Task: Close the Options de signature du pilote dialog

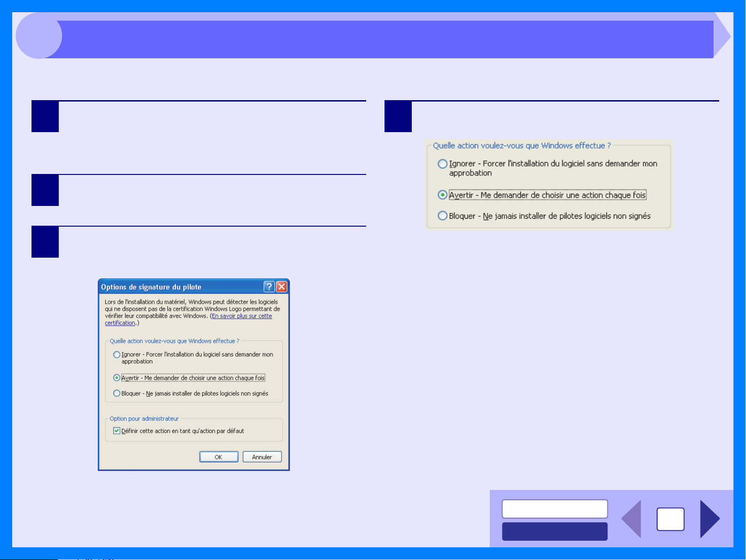Action: [x=282, y=287]
